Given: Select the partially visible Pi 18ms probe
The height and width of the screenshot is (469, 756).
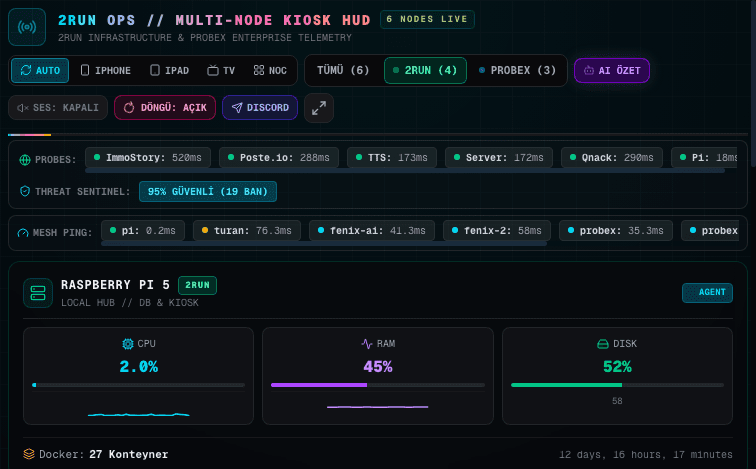Looking at the screenshot, I should coord(704,158).
